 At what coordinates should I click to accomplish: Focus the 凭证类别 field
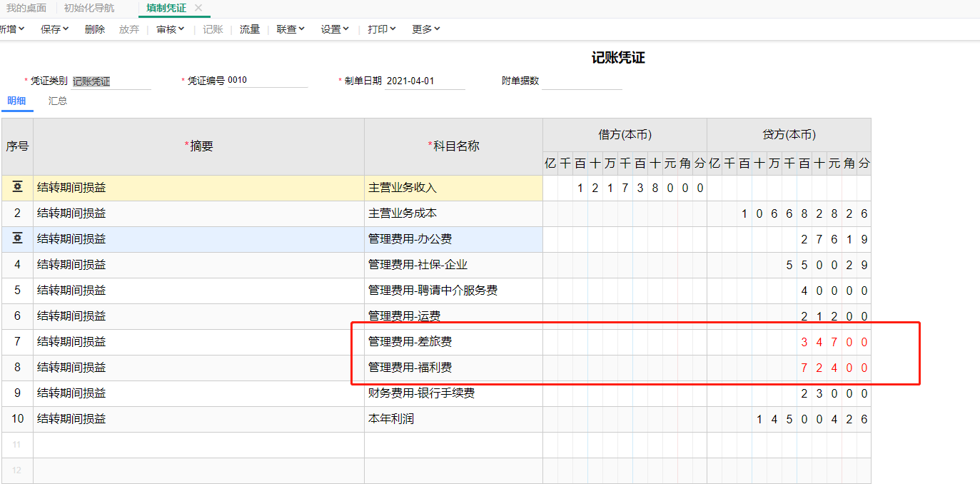tap(111, 81)
